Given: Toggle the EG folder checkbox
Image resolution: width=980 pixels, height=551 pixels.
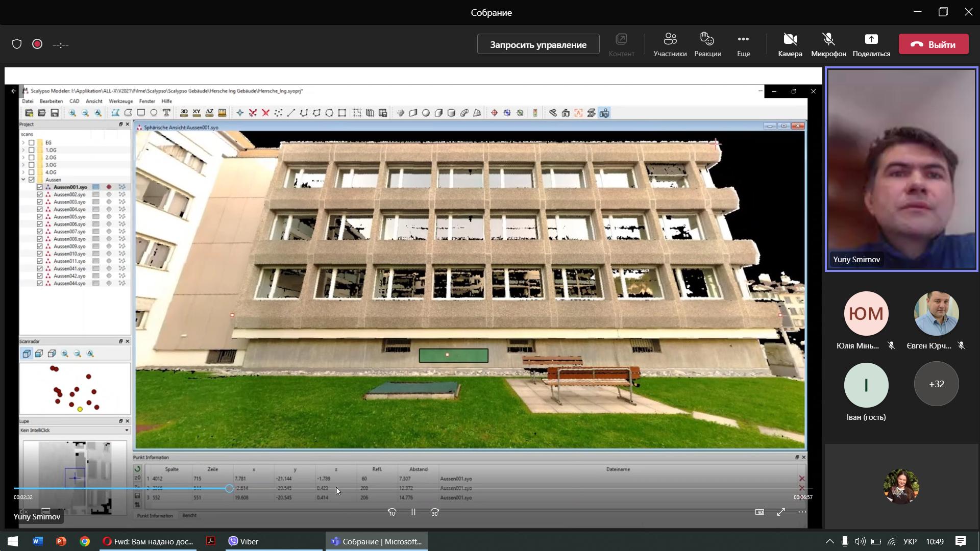Looking at the screenshot, I should point(32,142).
